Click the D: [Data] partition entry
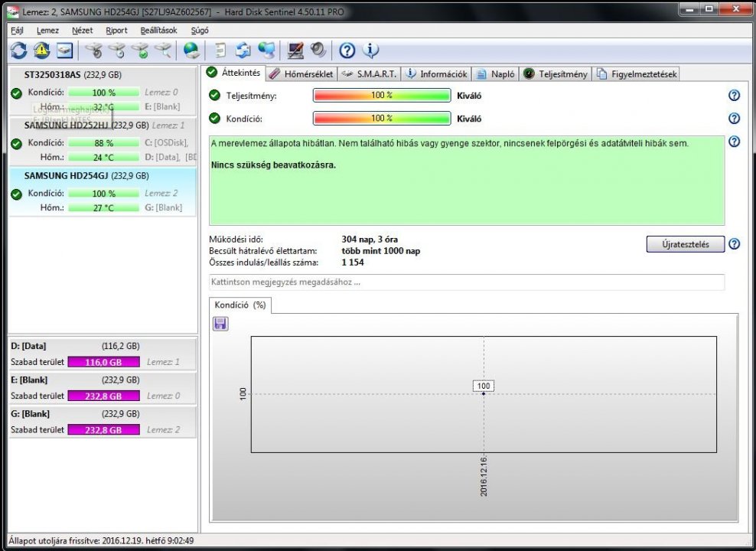Screen dimensions: 756x551 click(103, 354)
